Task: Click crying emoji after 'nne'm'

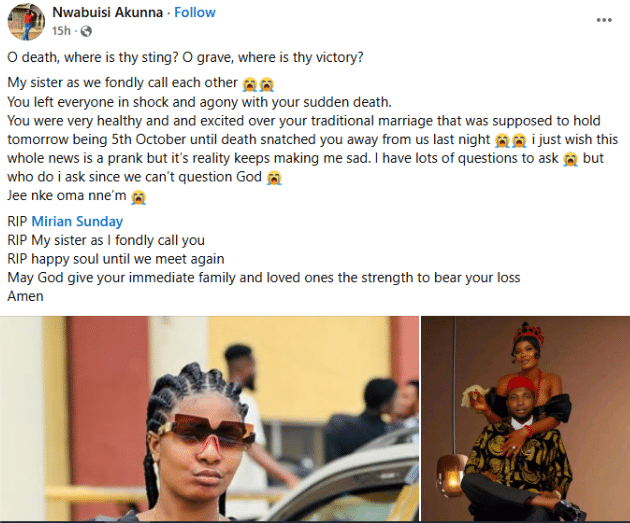Action: click(x=139, y=197)
